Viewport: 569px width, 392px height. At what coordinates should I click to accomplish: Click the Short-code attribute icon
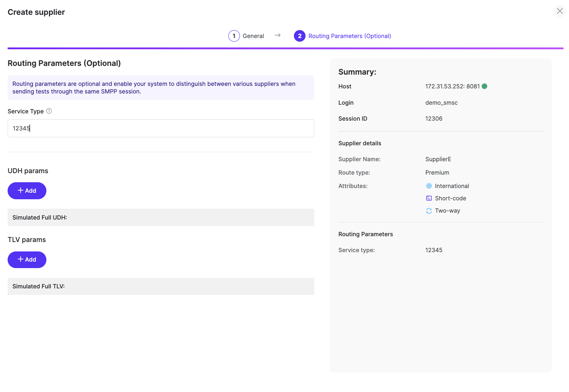click(x=429, y=199)
